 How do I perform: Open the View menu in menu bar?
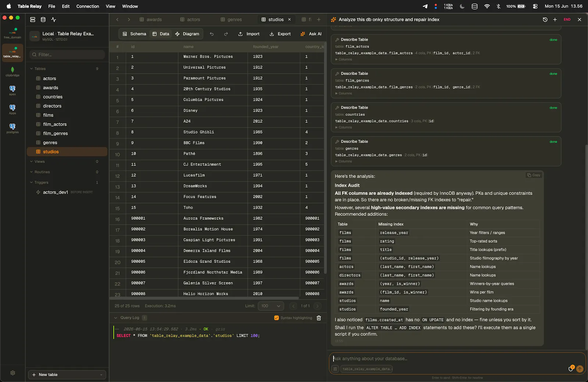pos(110,6)
